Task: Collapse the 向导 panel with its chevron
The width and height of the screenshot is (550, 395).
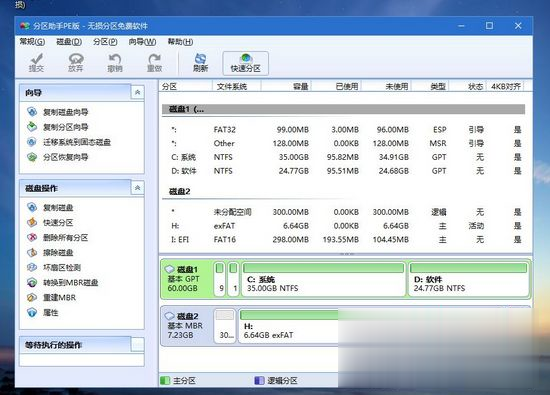Action: pos(138,92)
